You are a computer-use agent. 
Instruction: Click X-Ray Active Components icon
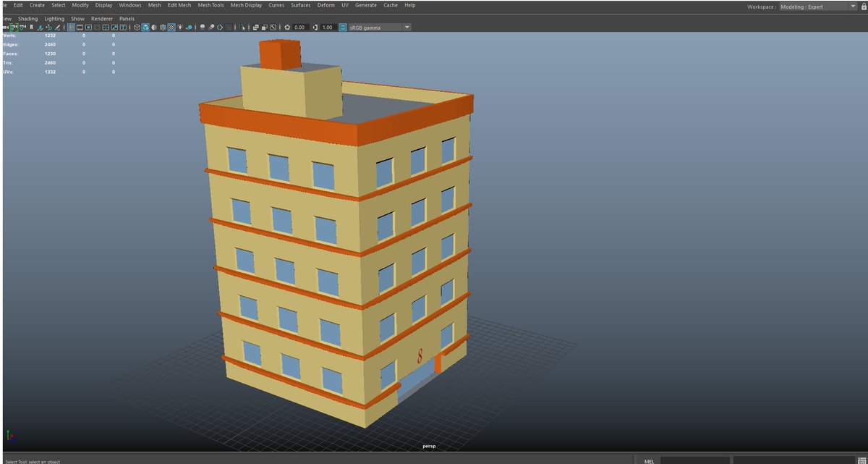coord(264,28)
